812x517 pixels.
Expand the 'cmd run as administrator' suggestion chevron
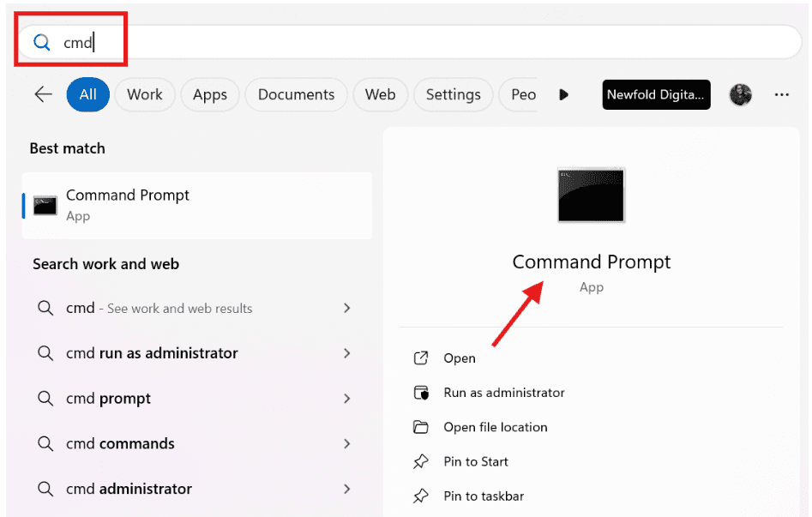click(x=347, y=353)
